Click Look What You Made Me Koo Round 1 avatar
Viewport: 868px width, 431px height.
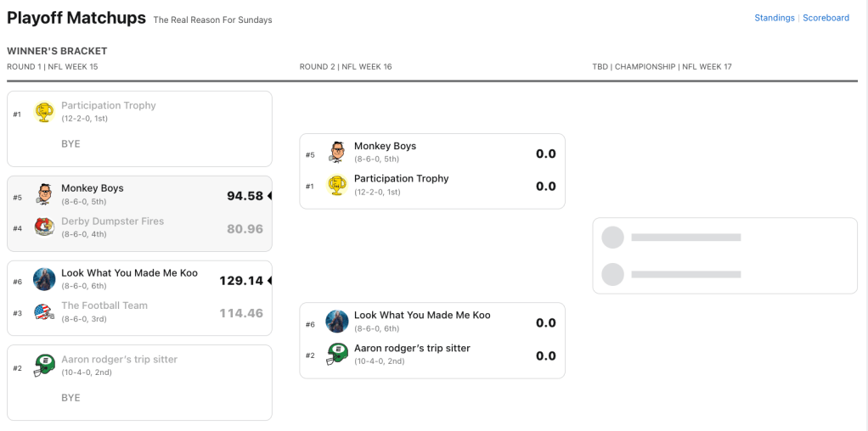(45, 279)
